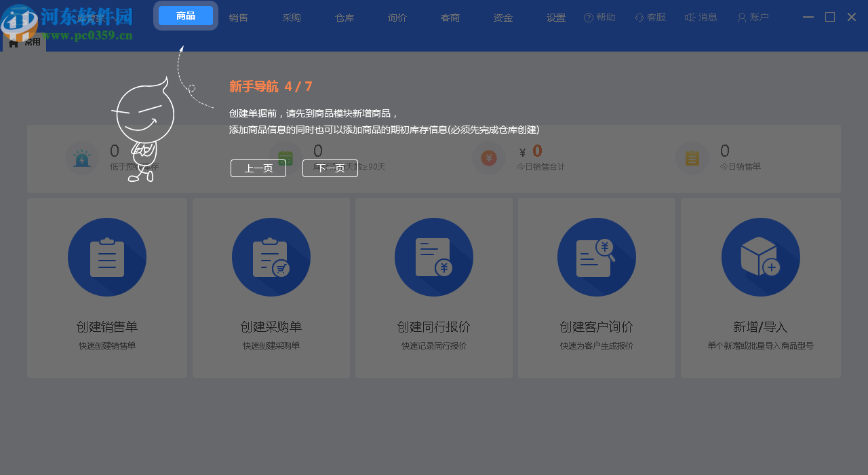Open 创建客户询价 with the magnifier-yen icon

(596, 257)
